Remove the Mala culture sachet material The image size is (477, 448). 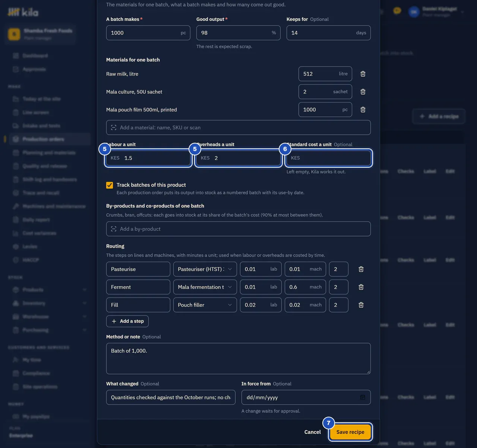pos(363,92)
